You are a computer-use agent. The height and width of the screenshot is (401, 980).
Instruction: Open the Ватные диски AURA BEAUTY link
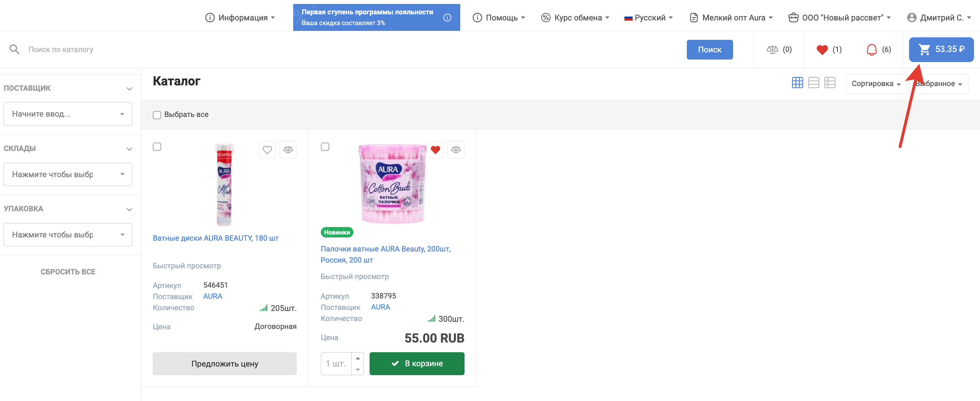pos(215,238)
